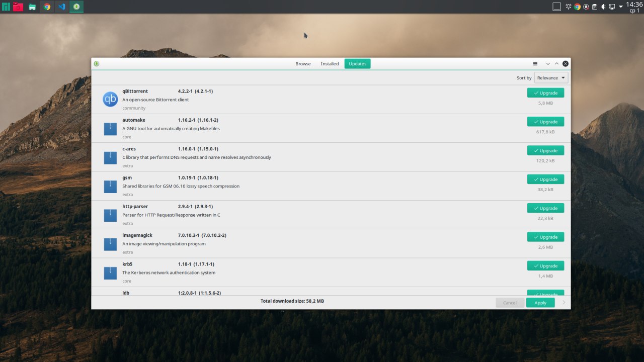Click the Pamac app icon in title bar
This screenshot has height=362, width=644.
coord(97,64)
